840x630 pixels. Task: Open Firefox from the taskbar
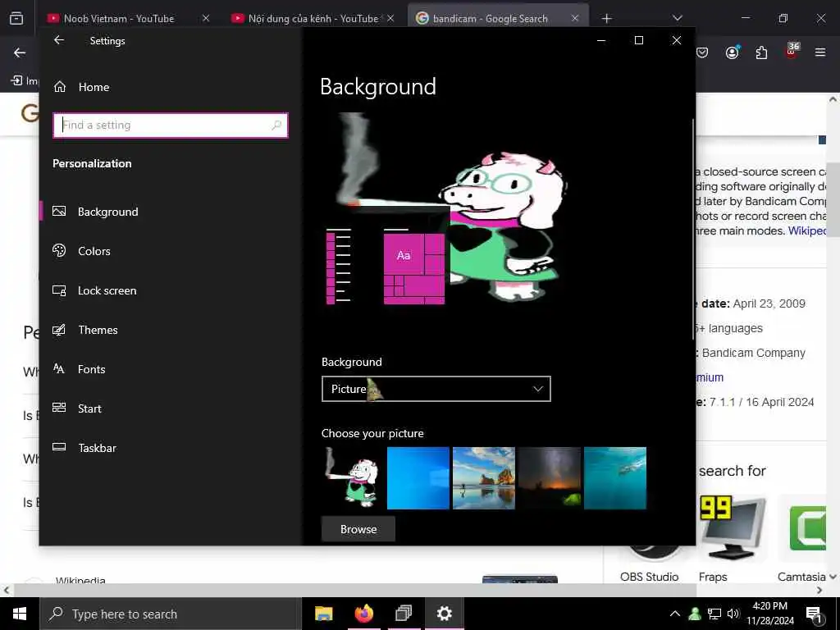tap(363, 614)
